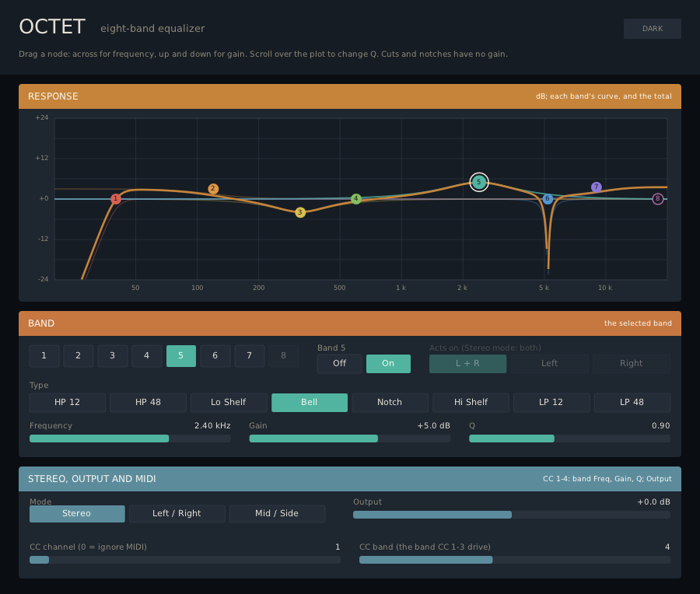Click the Frequency slider bar

130,439
